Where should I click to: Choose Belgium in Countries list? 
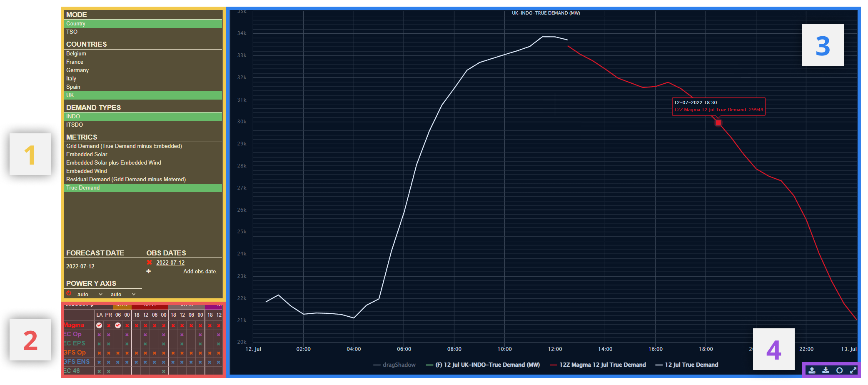coord(143,54)
